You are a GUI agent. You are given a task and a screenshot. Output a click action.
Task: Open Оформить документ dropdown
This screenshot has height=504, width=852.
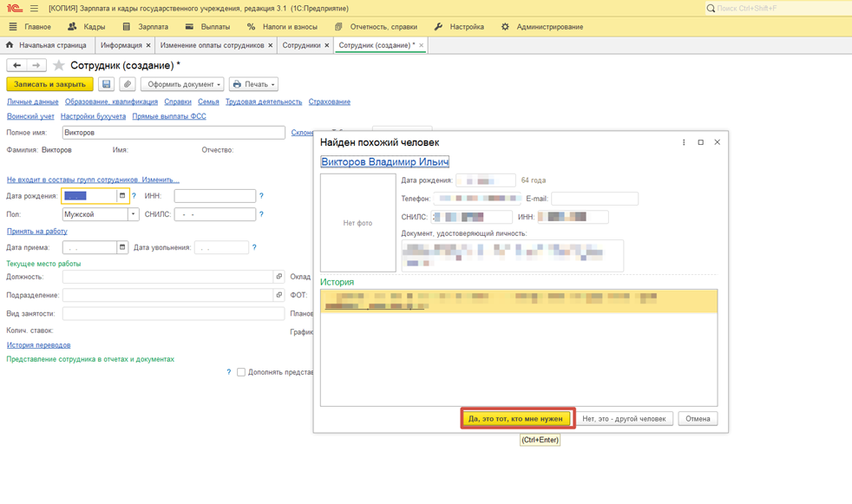[x=182, y=84]
